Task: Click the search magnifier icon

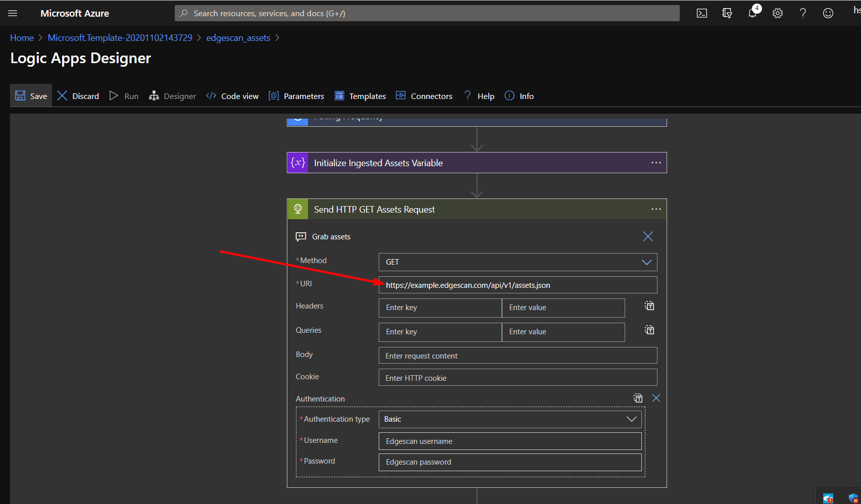Action: tap(184, 13)
